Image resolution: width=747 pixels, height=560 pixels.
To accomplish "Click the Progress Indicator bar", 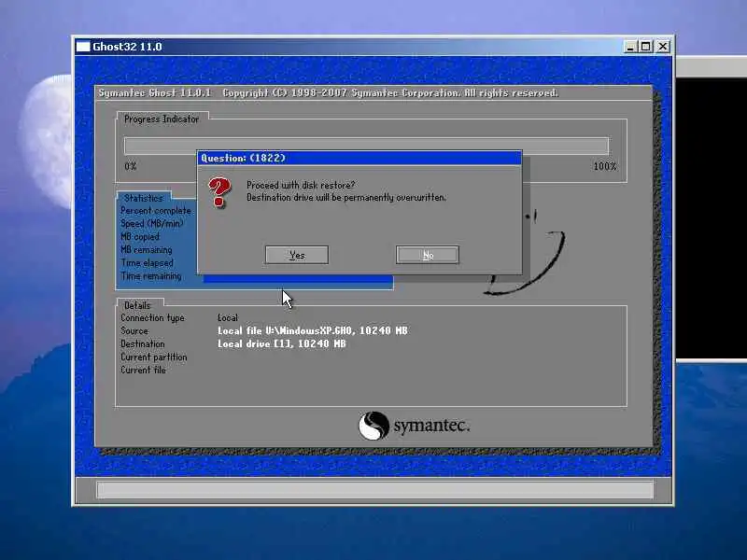I will [366, 146].
